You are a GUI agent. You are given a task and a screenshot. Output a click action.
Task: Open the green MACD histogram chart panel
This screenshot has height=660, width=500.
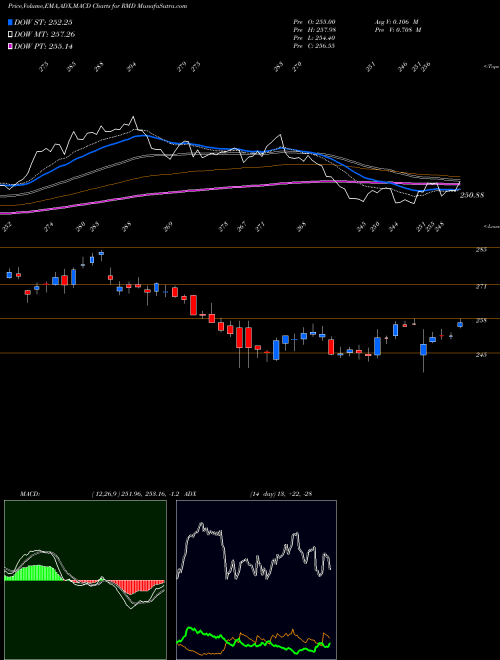click(x=85, y=580)
